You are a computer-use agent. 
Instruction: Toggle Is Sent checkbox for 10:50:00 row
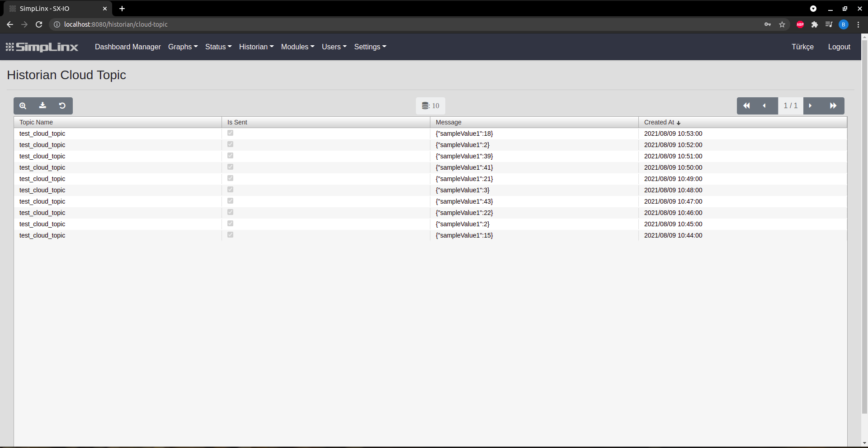click(x=231, y=167)
